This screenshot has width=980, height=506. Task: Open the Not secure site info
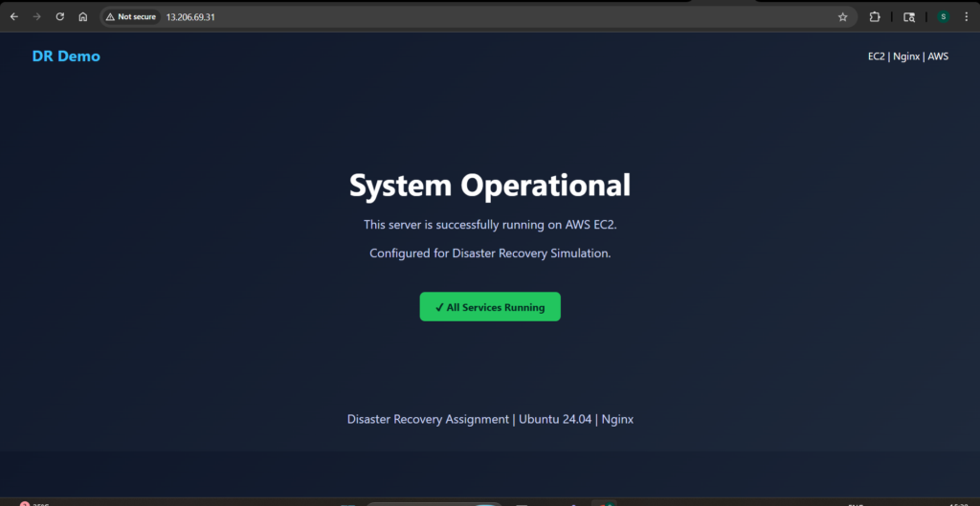[131, 16]
